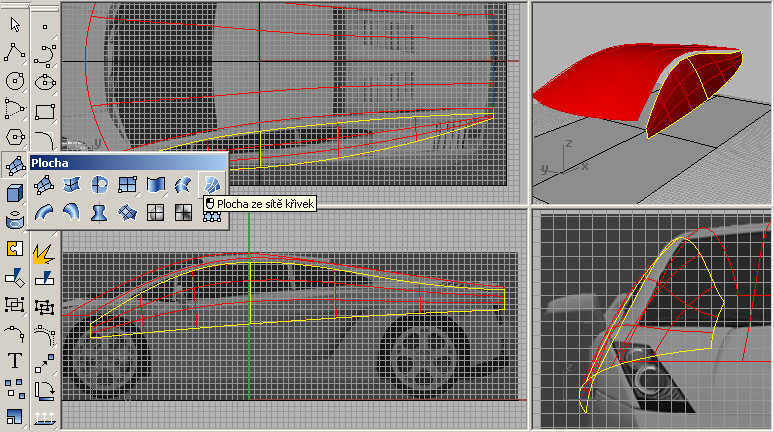Select the Polyline tool

tap(15, 52)
